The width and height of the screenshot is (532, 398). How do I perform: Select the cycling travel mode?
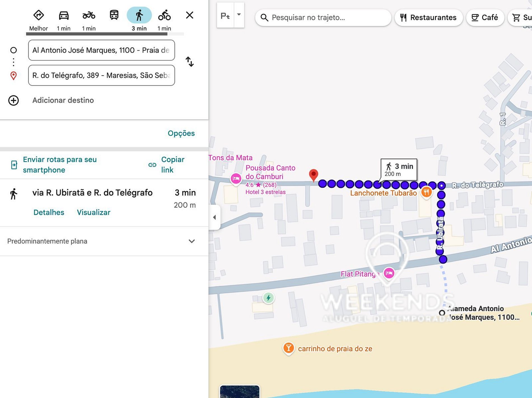(x=164, y=15)
